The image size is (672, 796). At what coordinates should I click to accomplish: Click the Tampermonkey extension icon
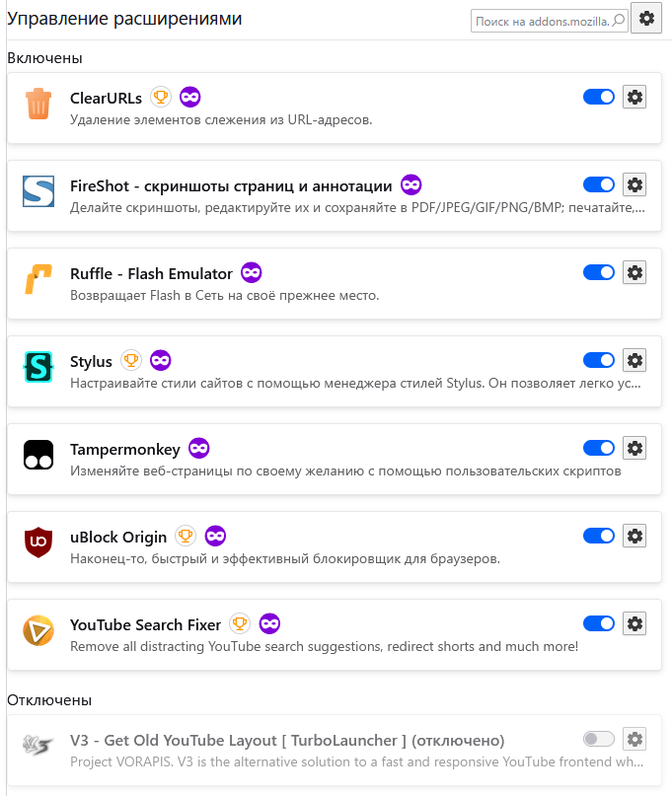click(x=38, y=455)
